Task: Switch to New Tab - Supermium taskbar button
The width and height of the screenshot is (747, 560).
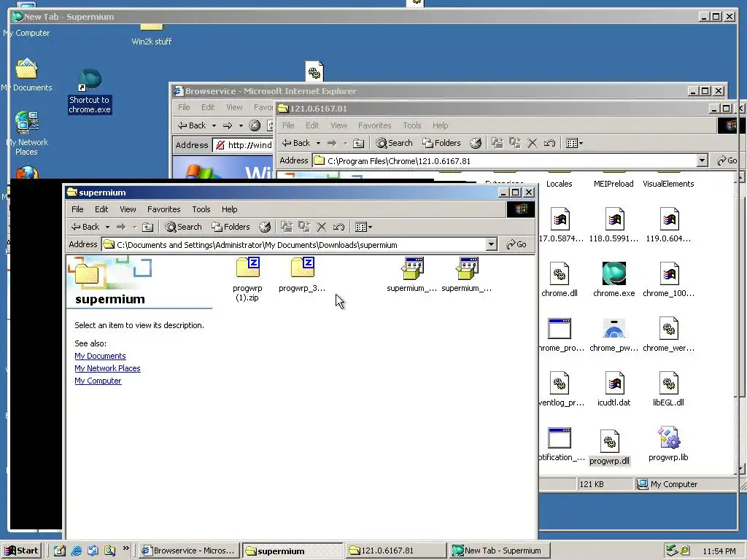Action: tap(499, 551)
